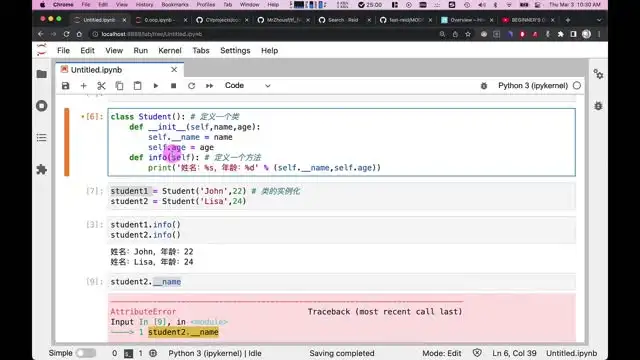The image size is (640, 360).
Task: Open the debugger bug icon in right sidebar
Action: point(598,106)
